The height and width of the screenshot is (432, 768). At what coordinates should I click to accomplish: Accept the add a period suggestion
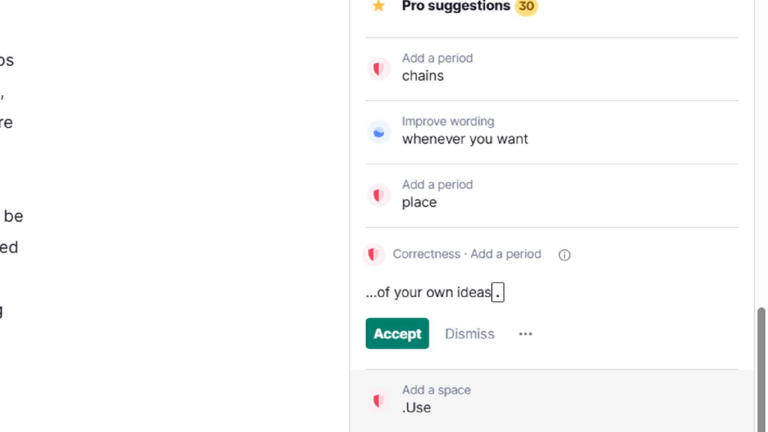397,334
